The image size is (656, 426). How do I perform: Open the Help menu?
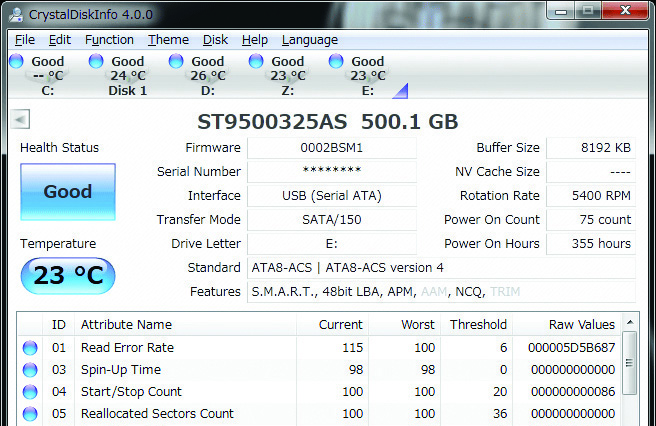point(254,40)
